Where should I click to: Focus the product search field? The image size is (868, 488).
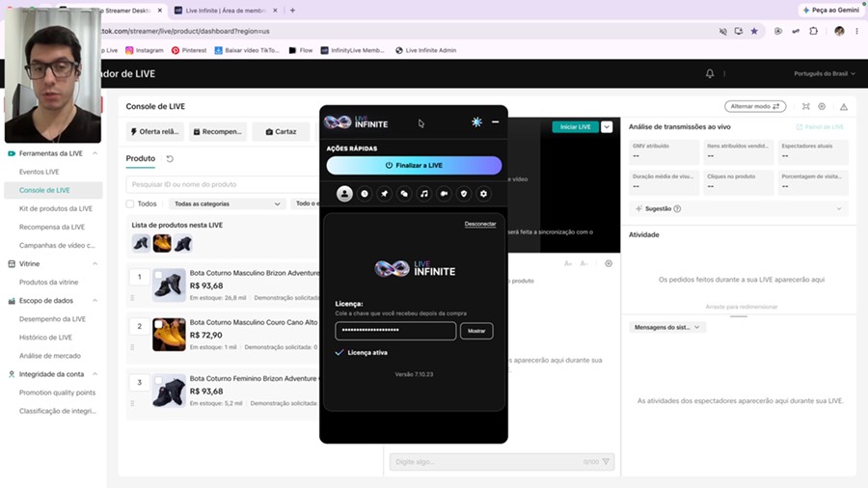pos(223,184)
